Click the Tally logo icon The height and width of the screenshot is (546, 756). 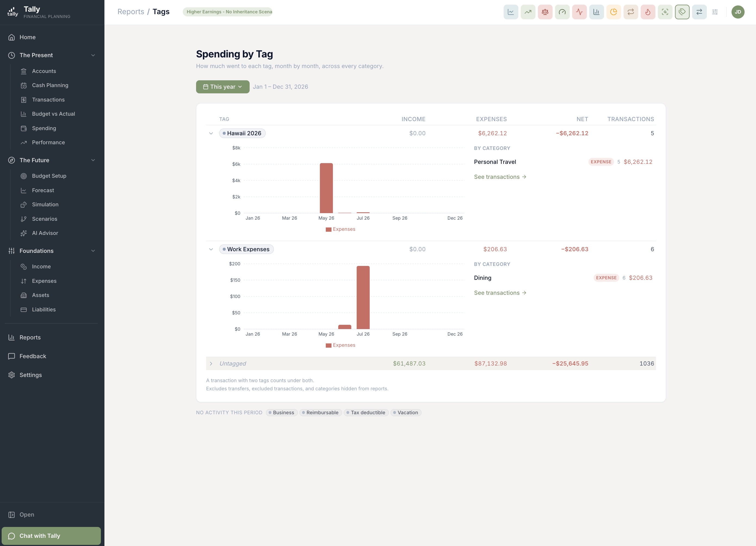tap(13, 12)
